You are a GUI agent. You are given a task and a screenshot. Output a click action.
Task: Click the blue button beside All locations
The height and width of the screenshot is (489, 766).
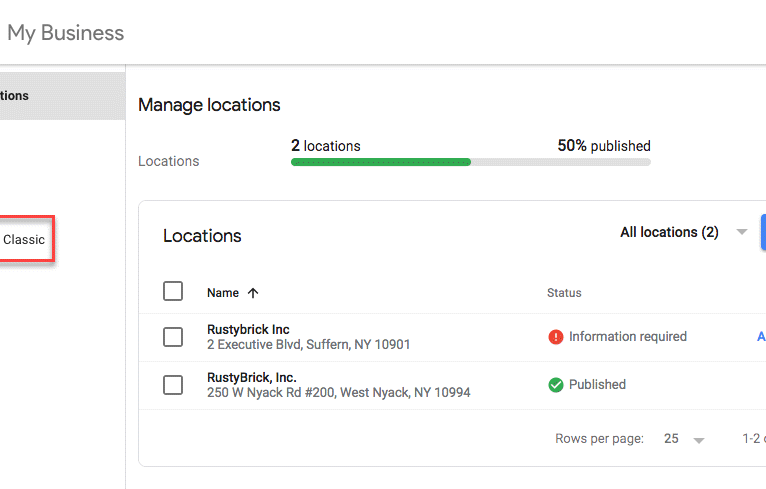[762, 232]
